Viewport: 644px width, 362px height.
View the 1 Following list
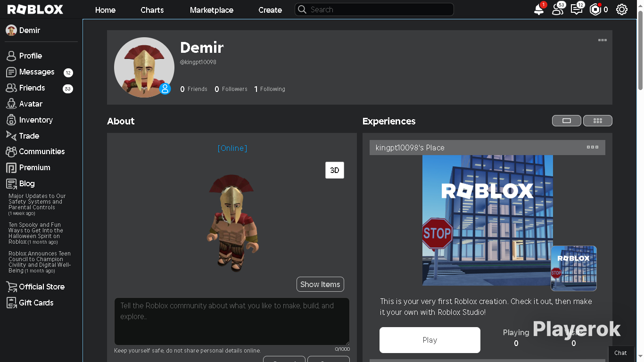click(x=270, y=89)
